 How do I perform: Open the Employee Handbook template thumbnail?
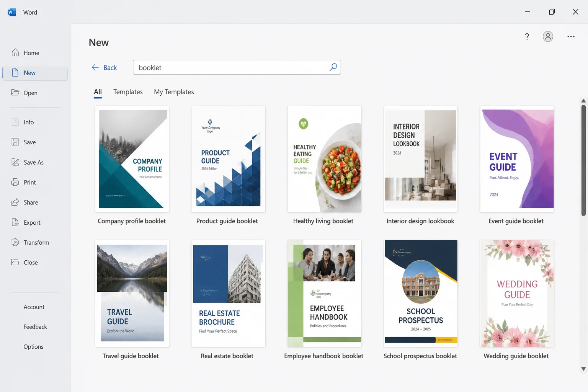click(324, 293)
